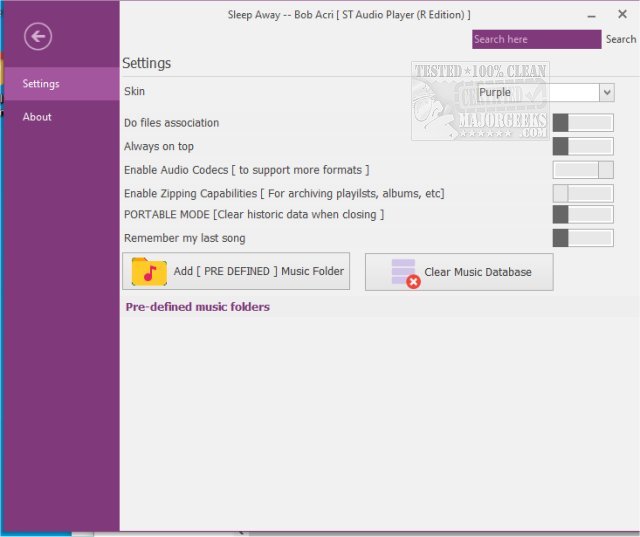Click the Search button

[x=621, y=39]
